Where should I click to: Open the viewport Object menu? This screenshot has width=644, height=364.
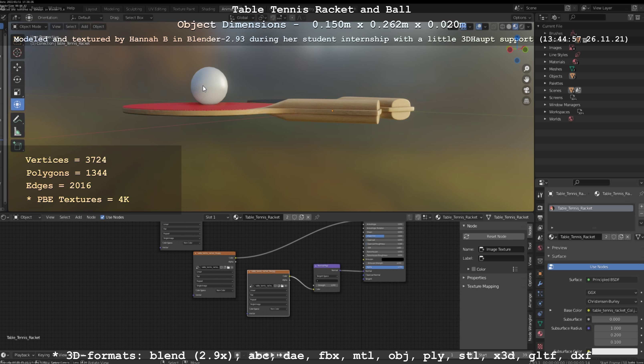tap(98, 26)
